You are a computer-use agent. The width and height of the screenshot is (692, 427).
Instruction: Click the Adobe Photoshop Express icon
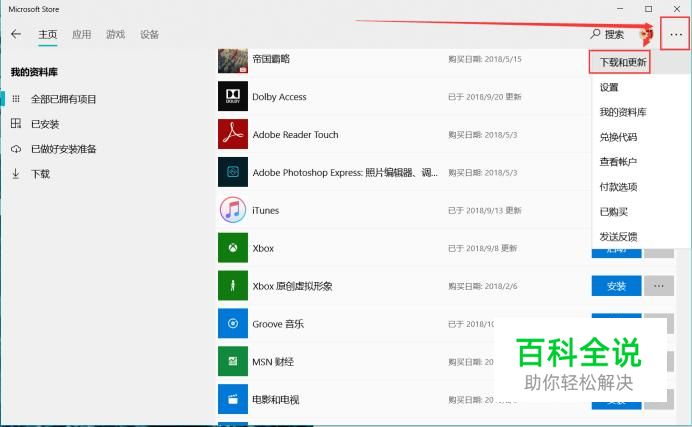pos(233,172)
